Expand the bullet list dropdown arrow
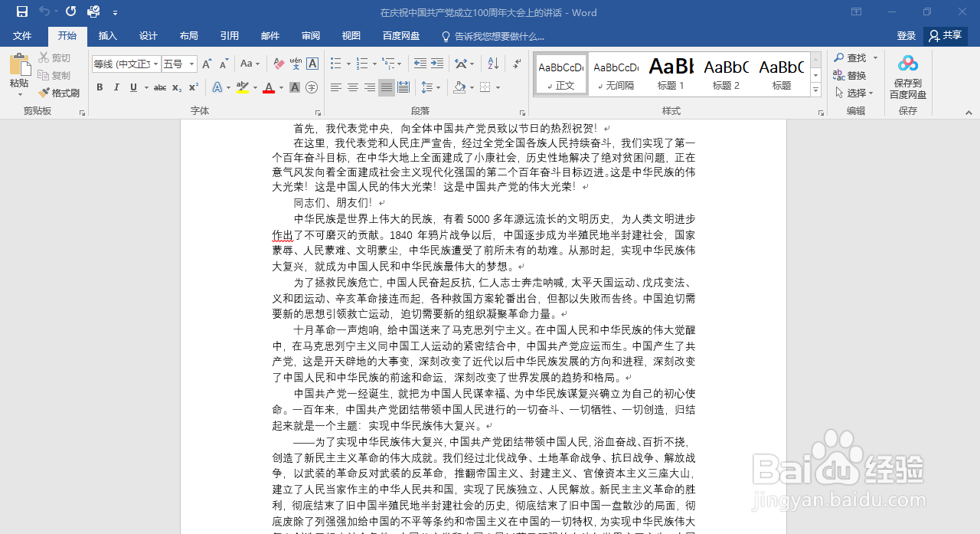The height and width of the screenshot is (534, 980). click(x=348, y=64)
